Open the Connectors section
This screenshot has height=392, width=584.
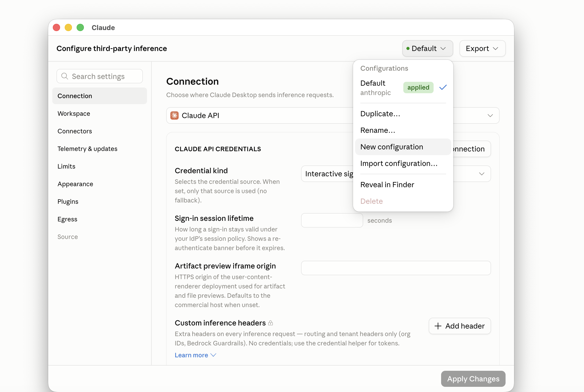point(99,131)
